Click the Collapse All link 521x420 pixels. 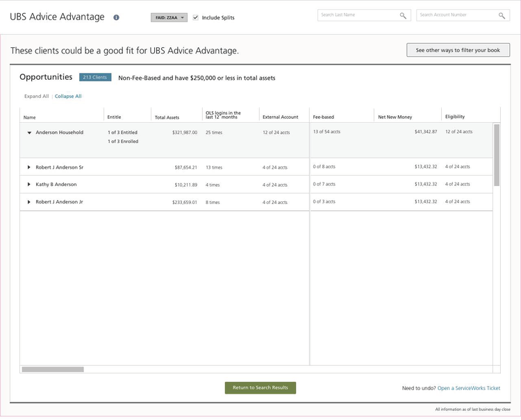tap(68, 96)
